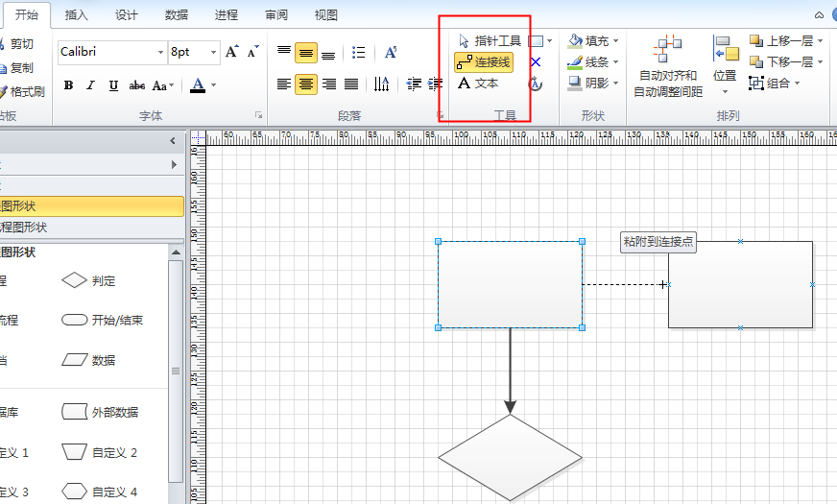
Task: Click the font color A swatch
Action: 198,85
